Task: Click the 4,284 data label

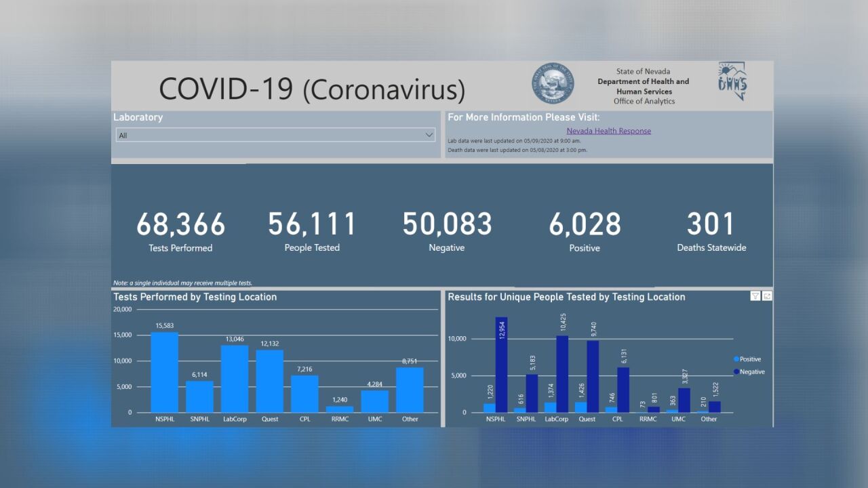Action: click(x=375, y=384)
